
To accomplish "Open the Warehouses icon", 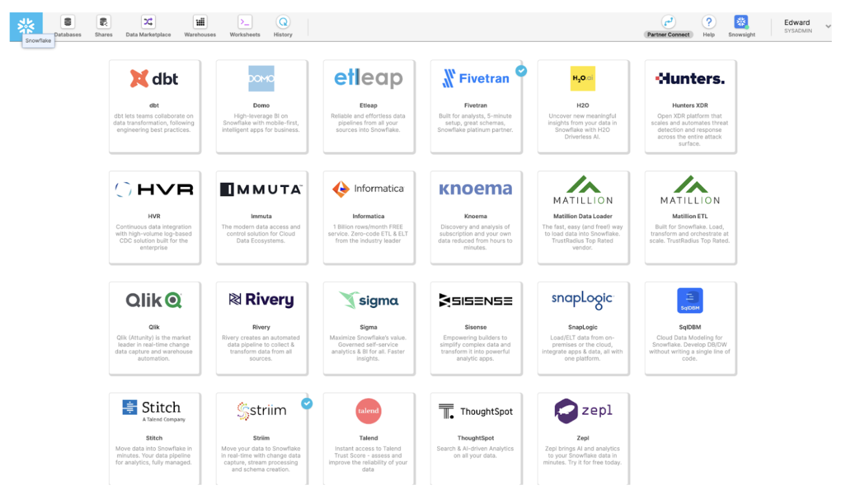I will (200, 22).
